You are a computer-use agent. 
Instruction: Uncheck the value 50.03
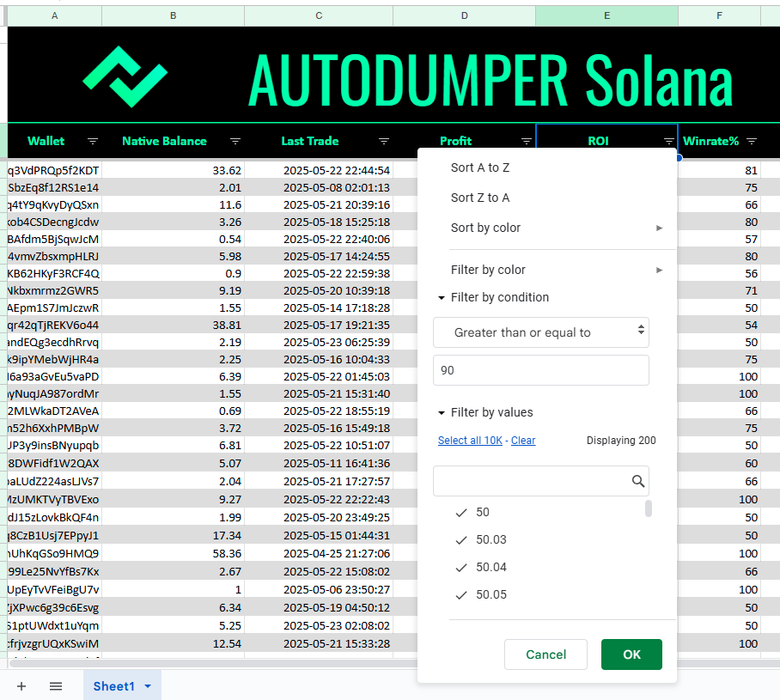coord(461,539)
